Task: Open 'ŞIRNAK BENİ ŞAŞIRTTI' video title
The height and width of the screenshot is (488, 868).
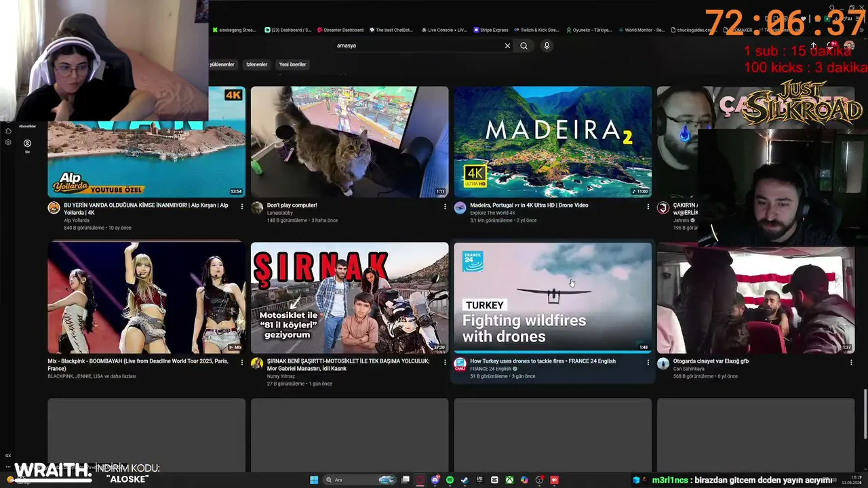Action: click(x=349, y=365)
